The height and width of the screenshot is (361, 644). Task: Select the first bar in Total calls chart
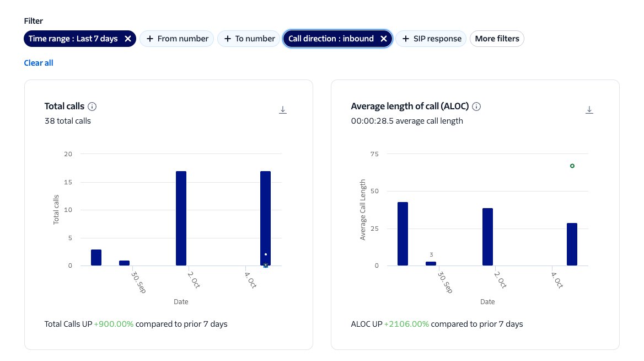[x=96, y=257]
